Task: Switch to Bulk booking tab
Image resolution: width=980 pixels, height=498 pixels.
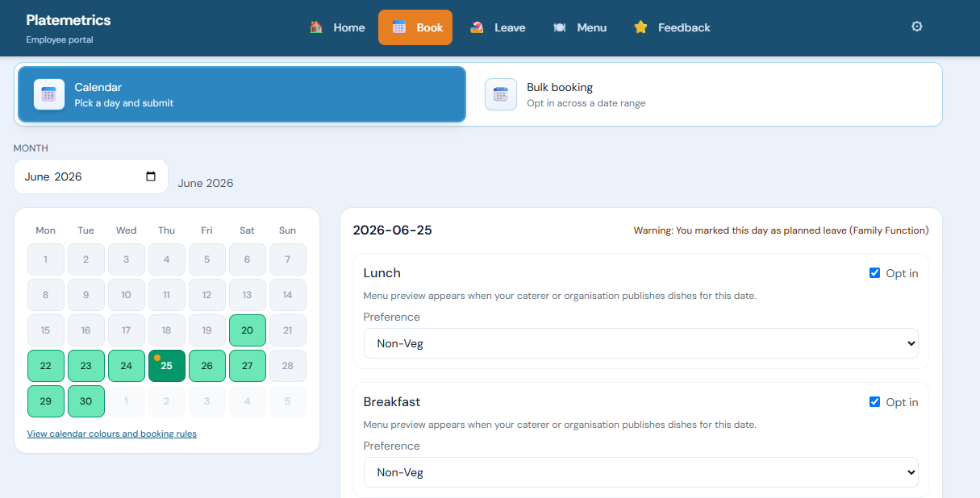Action: [x=703, y=94]
